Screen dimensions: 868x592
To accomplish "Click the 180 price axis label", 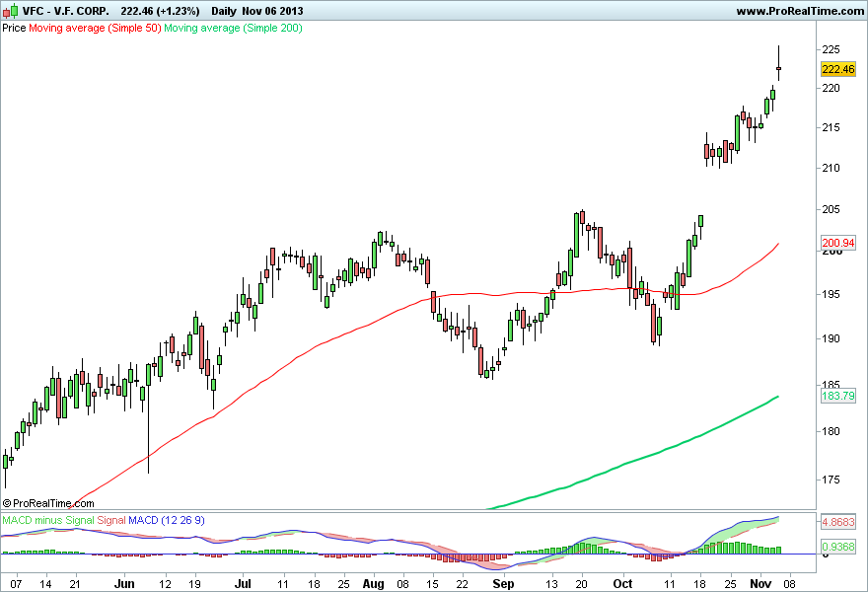I will [x=831, y=431].
